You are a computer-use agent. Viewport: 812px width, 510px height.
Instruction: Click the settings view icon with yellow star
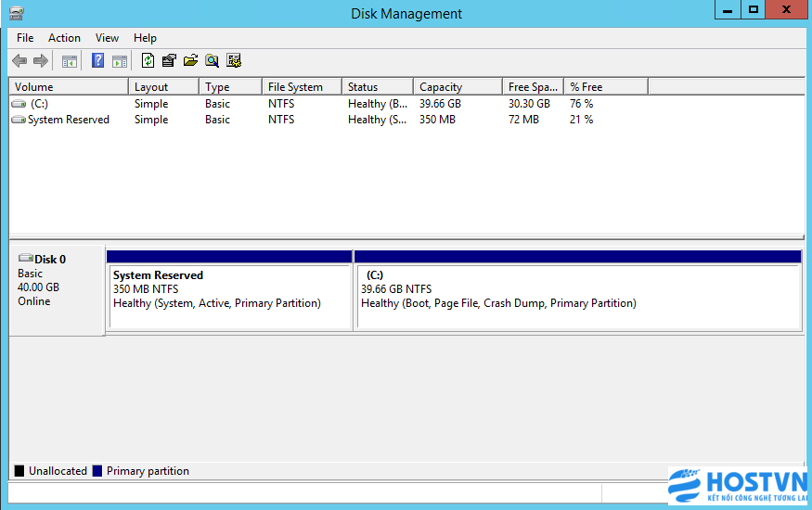pos(234,60)
